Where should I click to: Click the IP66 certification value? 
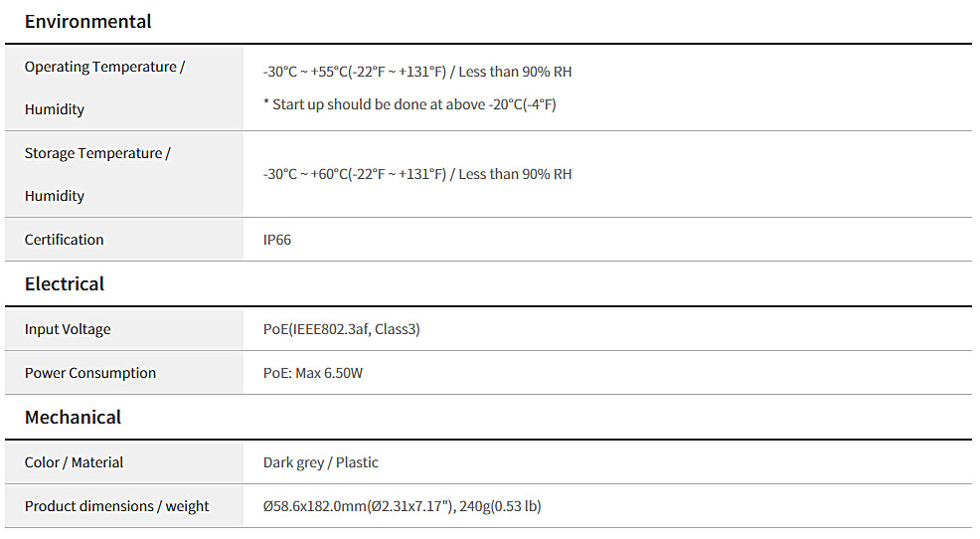coord(277,240)
